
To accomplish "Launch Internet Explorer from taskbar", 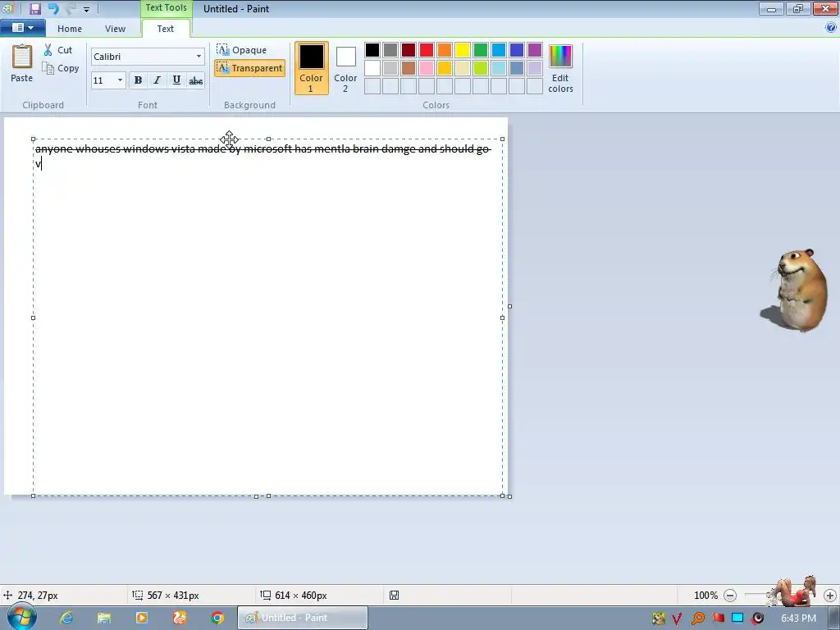I will [66, 618].
